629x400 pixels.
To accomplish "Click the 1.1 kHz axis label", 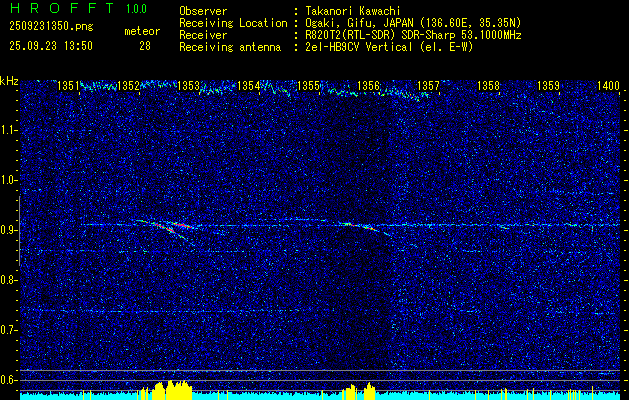I will 8,130.
